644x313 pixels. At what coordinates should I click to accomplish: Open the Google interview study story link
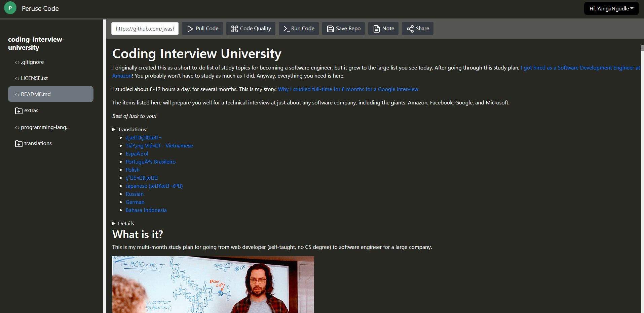(x=348, y=89)
